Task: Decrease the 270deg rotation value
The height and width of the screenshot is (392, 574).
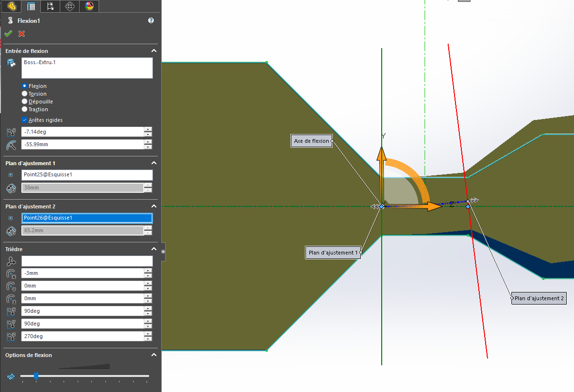Action: 148,339
